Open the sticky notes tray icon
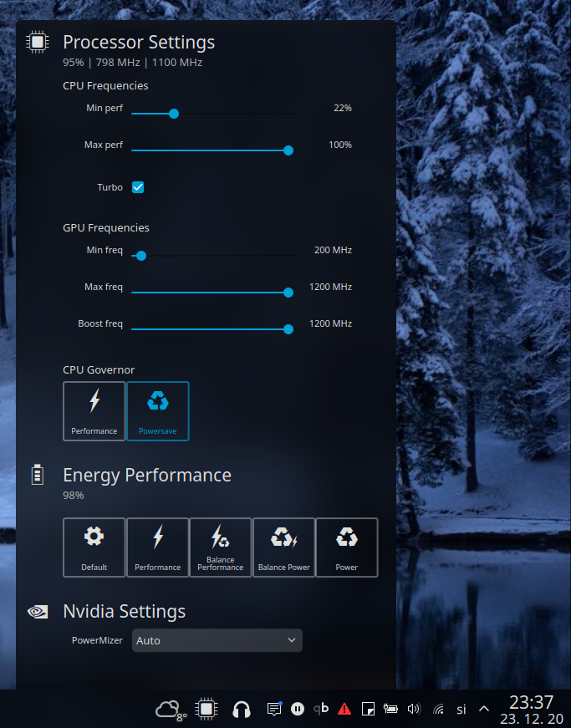This screenshot has height=728, width=571. 367,709
